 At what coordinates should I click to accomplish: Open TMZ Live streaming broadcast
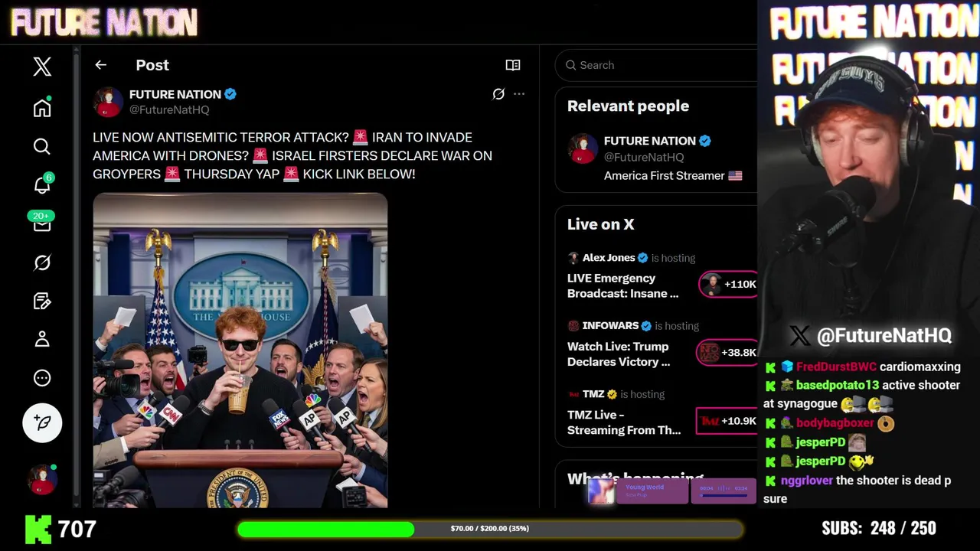[624, 422]
